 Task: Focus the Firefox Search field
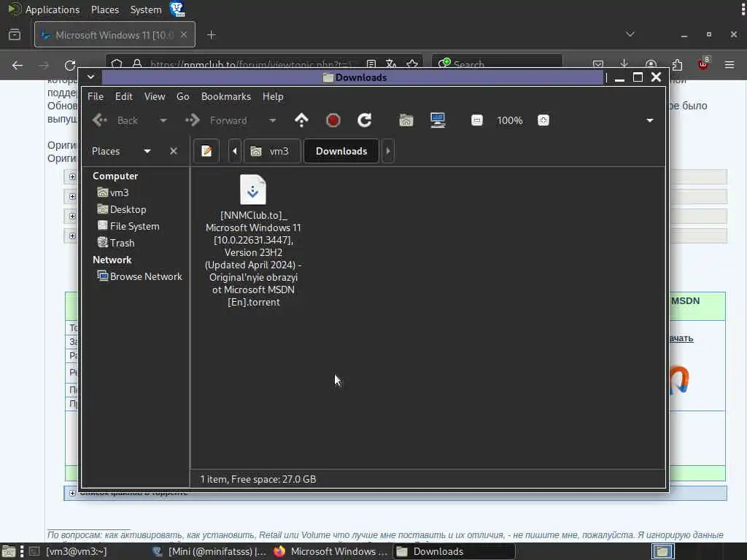(497, 64)
